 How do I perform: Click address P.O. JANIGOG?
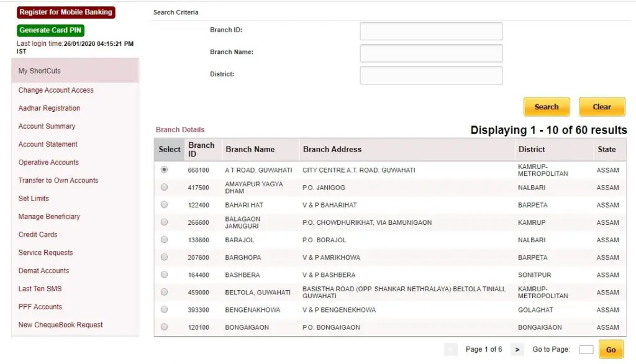click(324, 188)
